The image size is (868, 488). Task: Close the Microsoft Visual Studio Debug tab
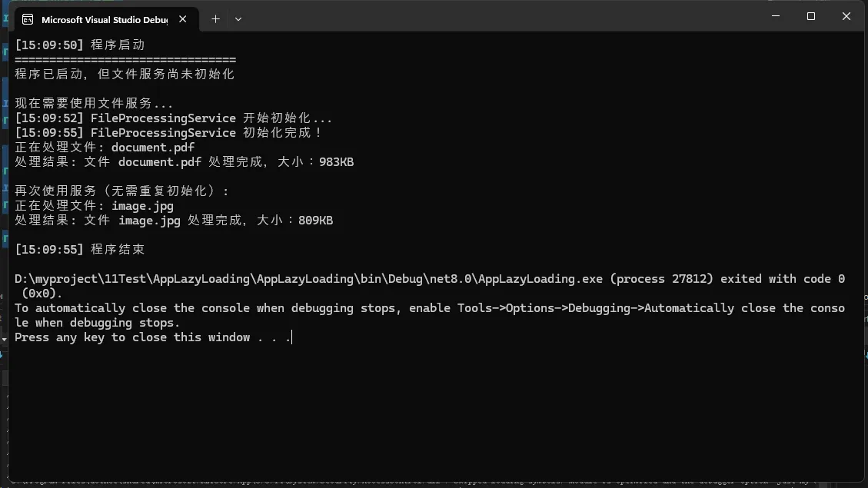coord(183,19)
